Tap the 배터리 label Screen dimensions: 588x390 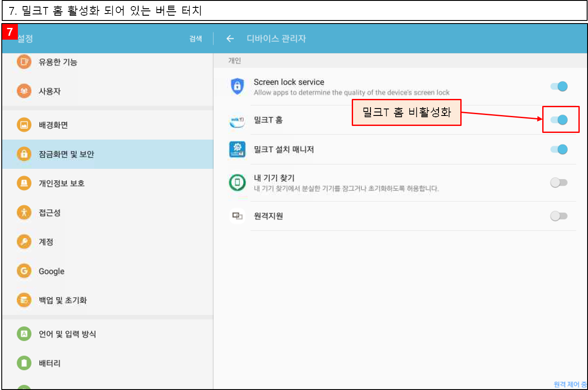tap(50, 363)
